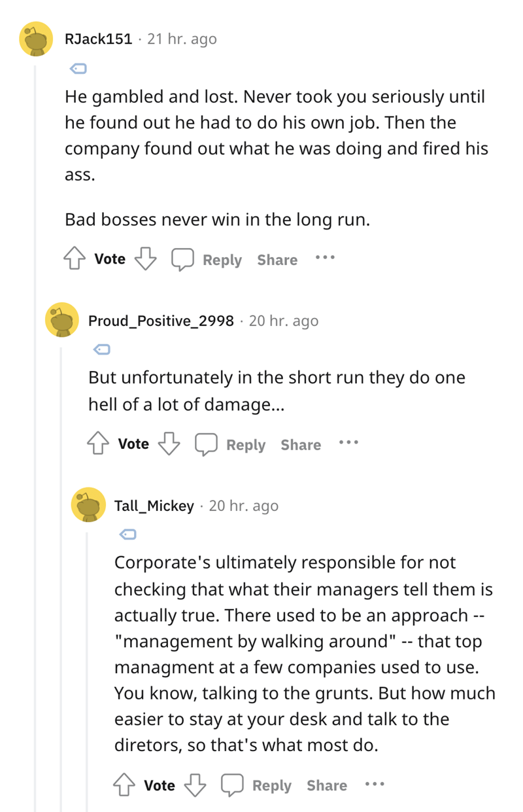Screen dimensions: 523x812
Task: Downvote Proud_Positive_2998's comment
Action: (x=169, y=444)
